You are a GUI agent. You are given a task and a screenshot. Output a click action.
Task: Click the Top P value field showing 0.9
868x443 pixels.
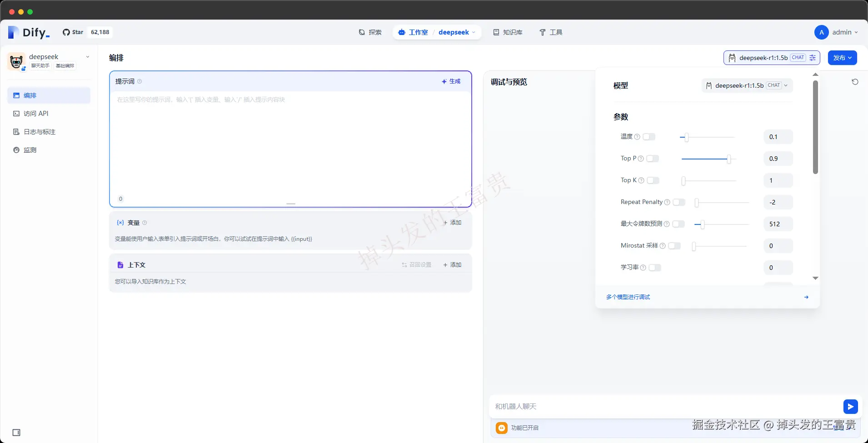tap(778, 159)
